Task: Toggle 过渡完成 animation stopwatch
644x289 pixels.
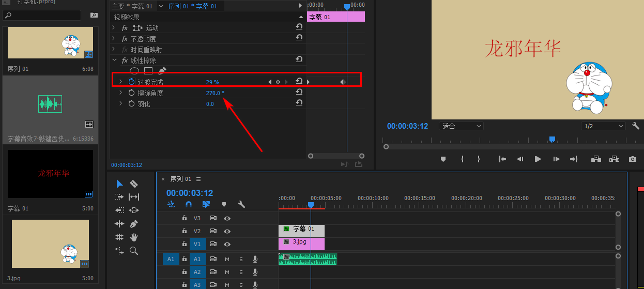Action: pyautogui.click(x=131, y=82)
